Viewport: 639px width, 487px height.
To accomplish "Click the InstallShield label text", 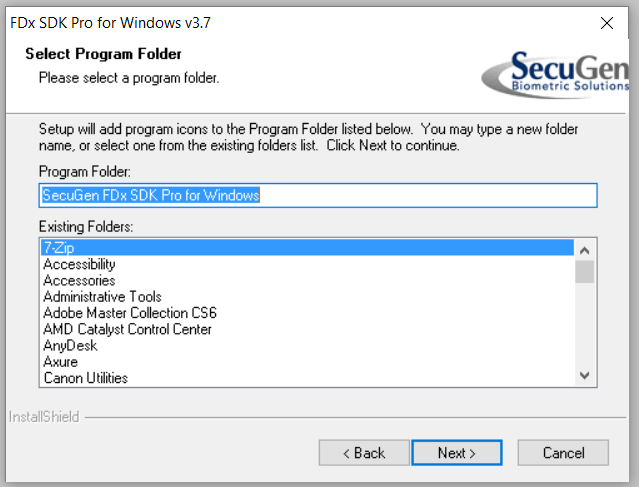I will coord(44,417).
